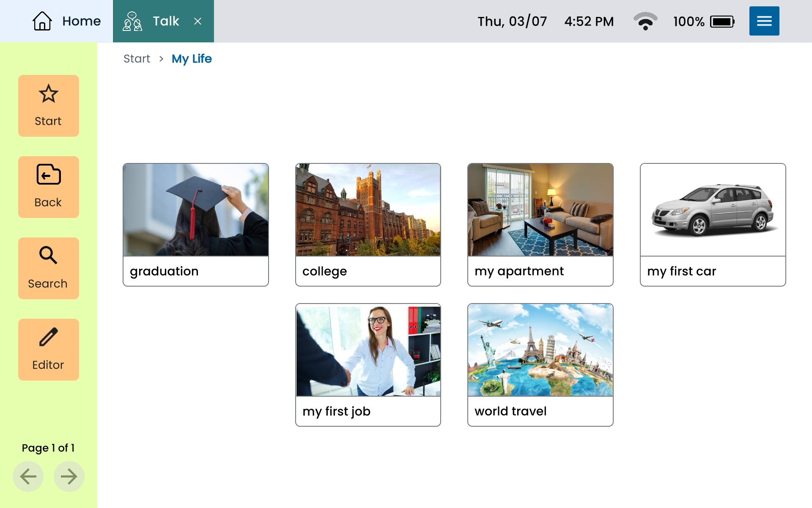The width and height of the screenshot is (812, 508).
Task: Click the Wi-Fi status icon
Action: click(x=645, y=21)
